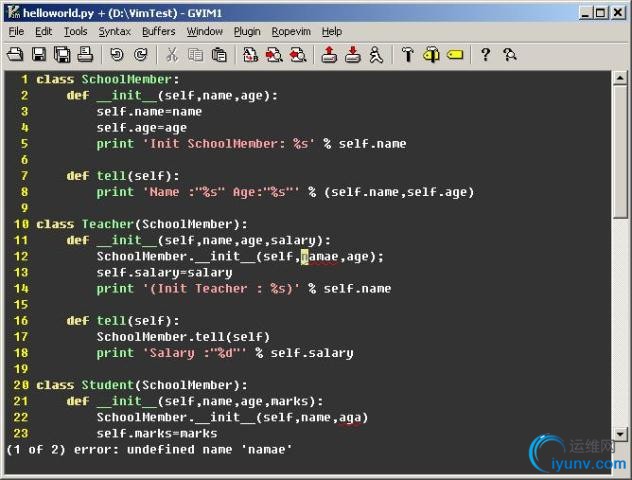Screen dimensions: 632x480
Task: Click 'def tell(self):' on line 16
Action: (x=123, y=321)
